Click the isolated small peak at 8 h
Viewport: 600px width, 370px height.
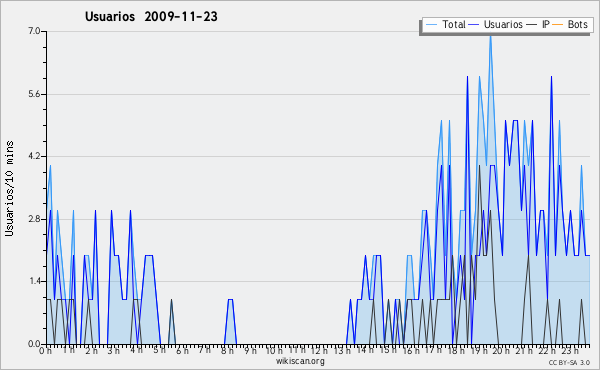pyautogui.click(x=230, y=321)
